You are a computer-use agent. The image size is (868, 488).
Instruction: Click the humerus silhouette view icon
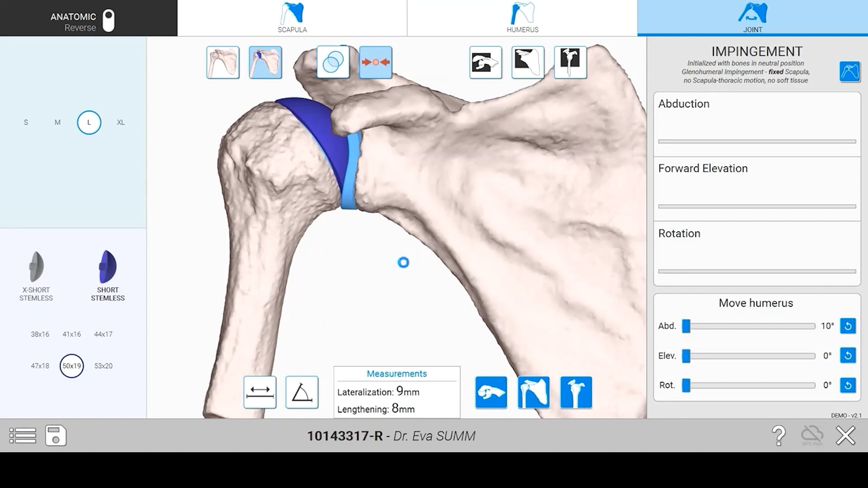(x=570, y=62)
